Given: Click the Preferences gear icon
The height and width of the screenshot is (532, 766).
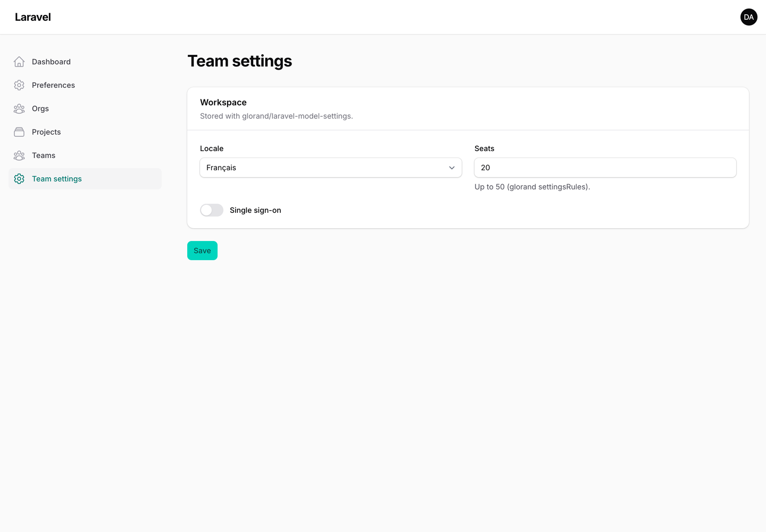Looking at the screenshot, I should tap(19, 85).
